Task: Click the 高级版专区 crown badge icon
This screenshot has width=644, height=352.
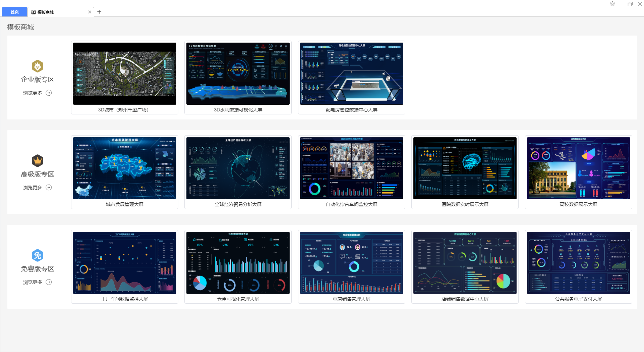Action: (x=38, y=161)
